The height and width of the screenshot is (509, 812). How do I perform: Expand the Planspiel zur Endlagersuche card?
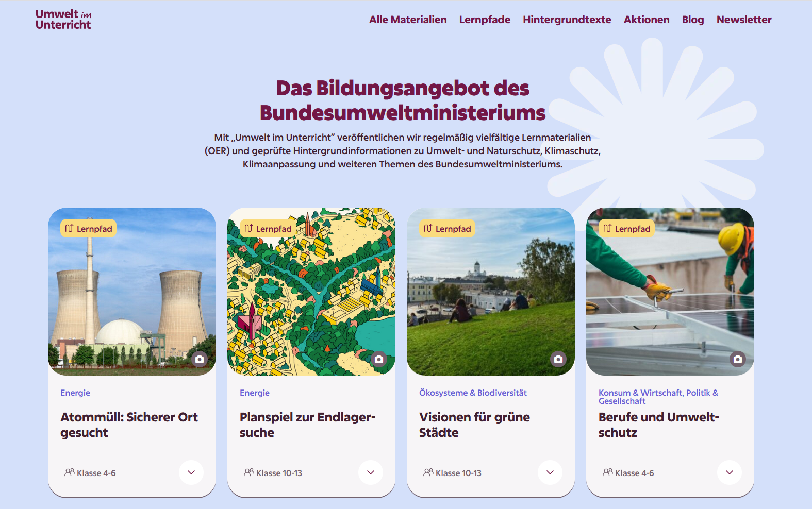(x=371, y=472)
